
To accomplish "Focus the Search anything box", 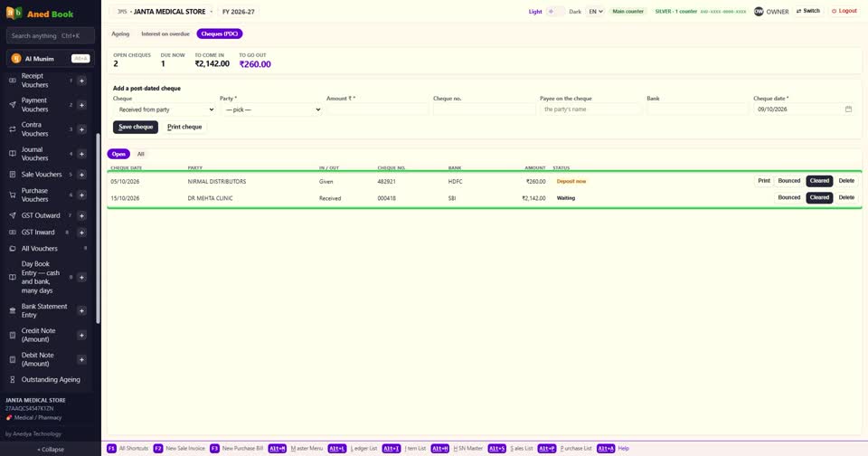I will tap(51, 35).
